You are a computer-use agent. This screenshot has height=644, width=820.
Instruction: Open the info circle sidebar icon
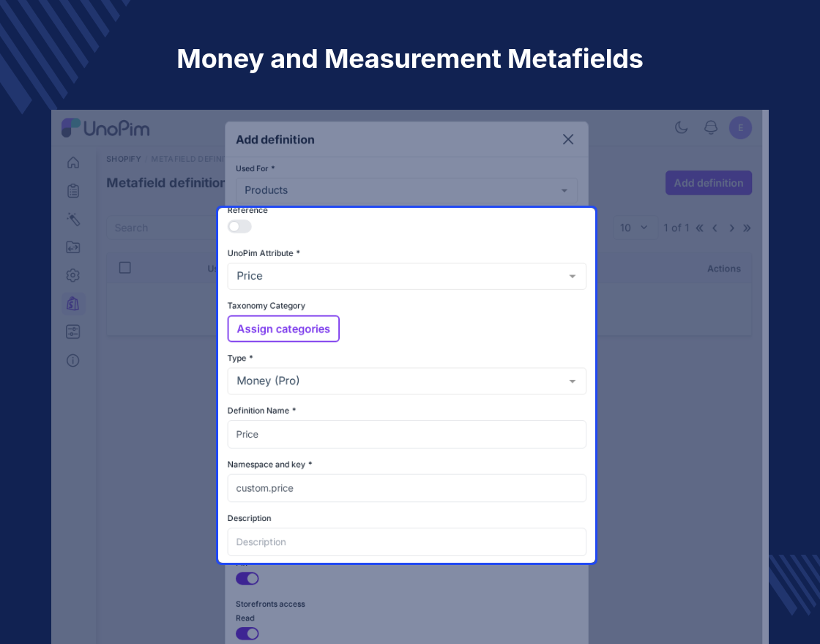tap(73, 360)
